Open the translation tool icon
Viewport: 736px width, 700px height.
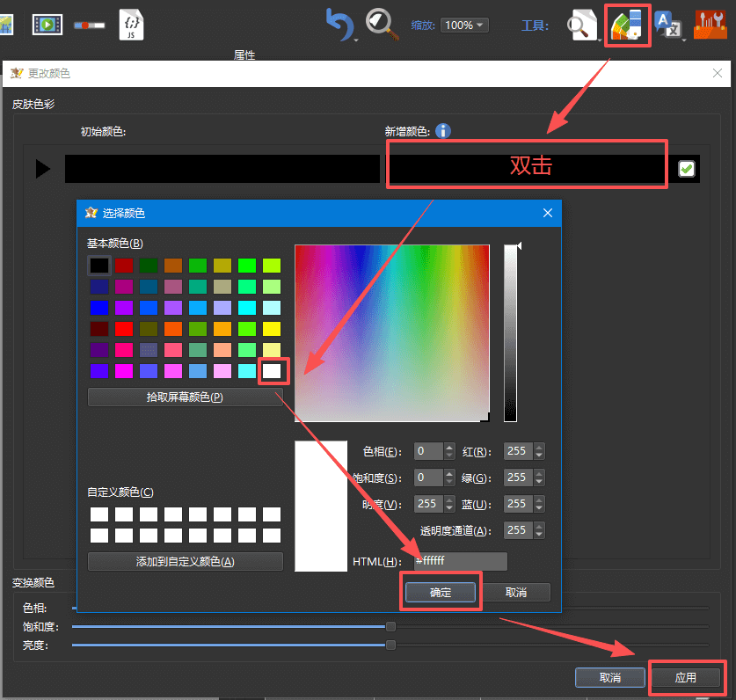669,26
